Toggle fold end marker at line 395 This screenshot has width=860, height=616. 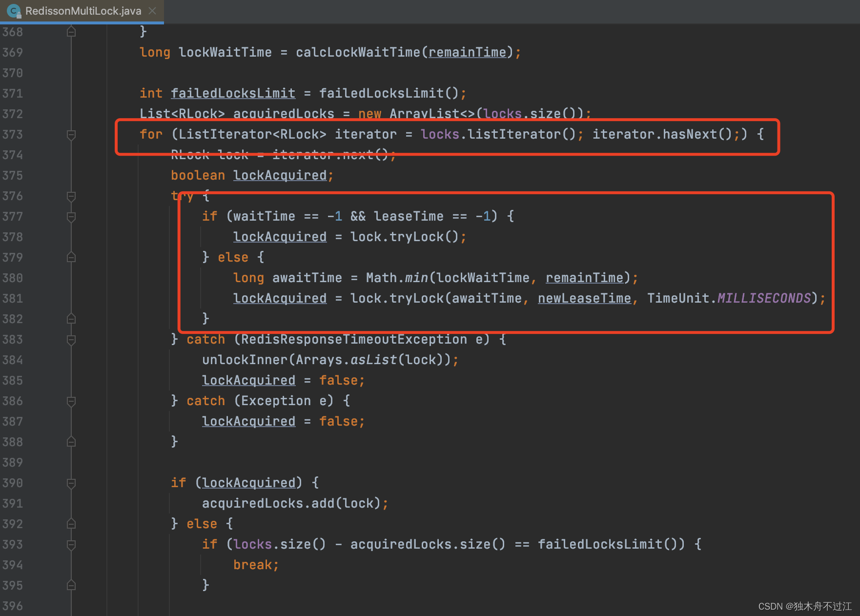[x=71, y=585]
